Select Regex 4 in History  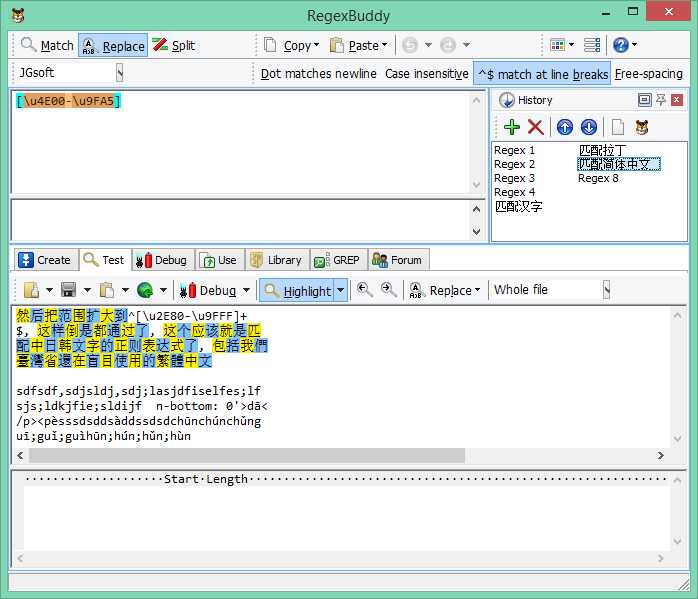(515, 192)
